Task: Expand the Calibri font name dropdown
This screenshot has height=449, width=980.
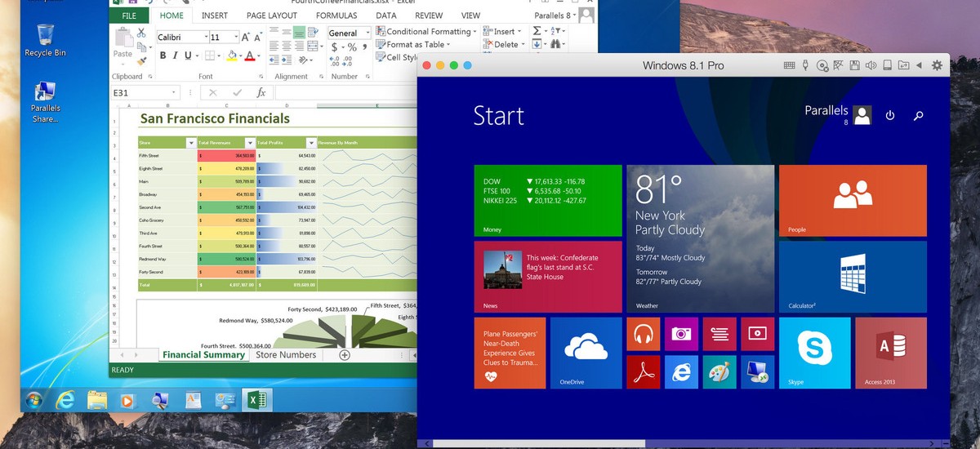Action: (205, 38)
